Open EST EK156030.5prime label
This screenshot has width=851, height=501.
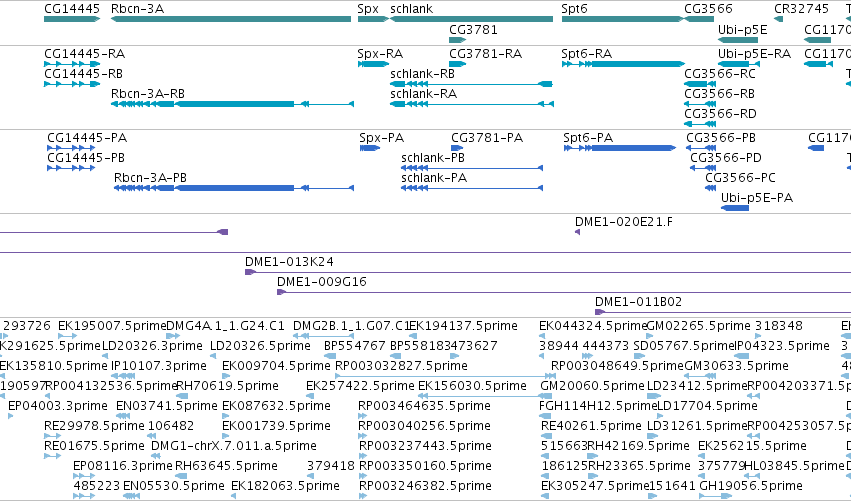pyautogui.click(x=472, y=386)
